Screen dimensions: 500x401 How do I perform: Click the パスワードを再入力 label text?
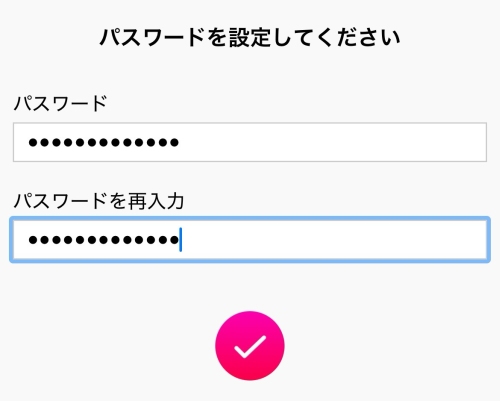99,201
